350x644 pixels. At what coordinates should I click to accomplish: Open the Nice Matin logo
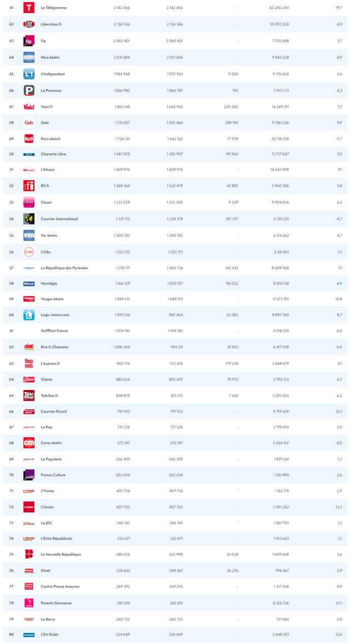(29, 57)
